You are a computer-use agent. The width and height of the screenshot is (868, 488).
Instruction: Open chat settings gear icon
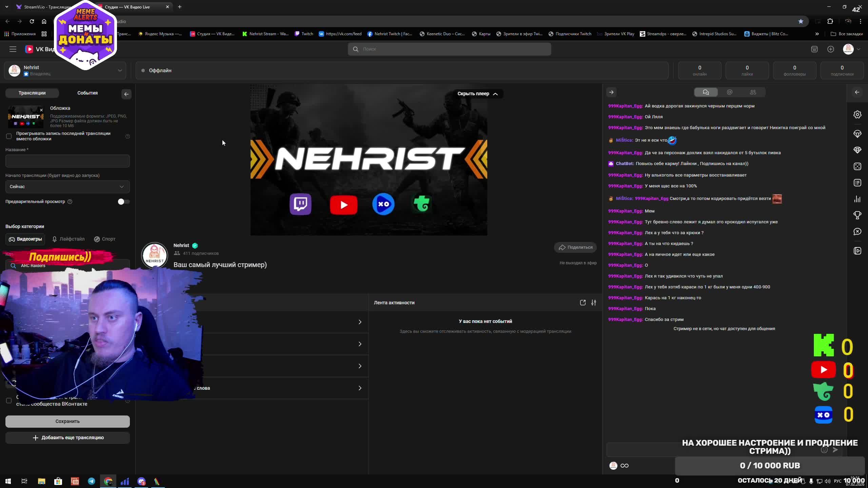[857, 115]
